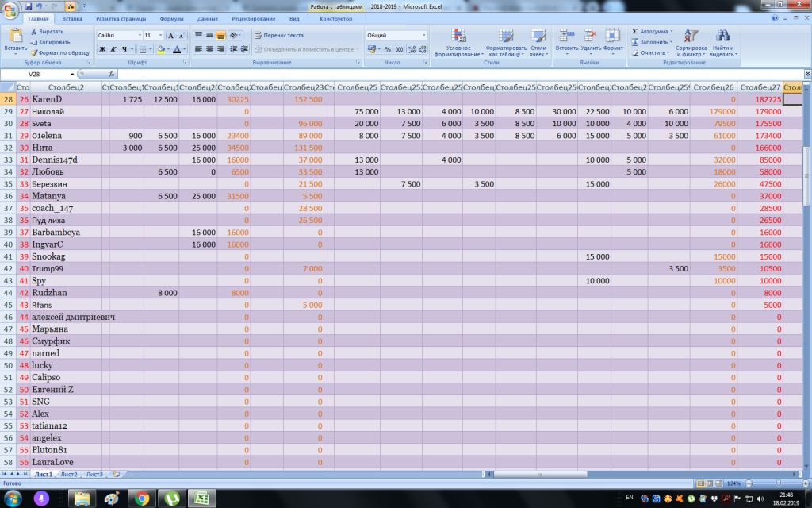Click the Вставить paste button
Screen dimensions: 812x508
point(15,38)
